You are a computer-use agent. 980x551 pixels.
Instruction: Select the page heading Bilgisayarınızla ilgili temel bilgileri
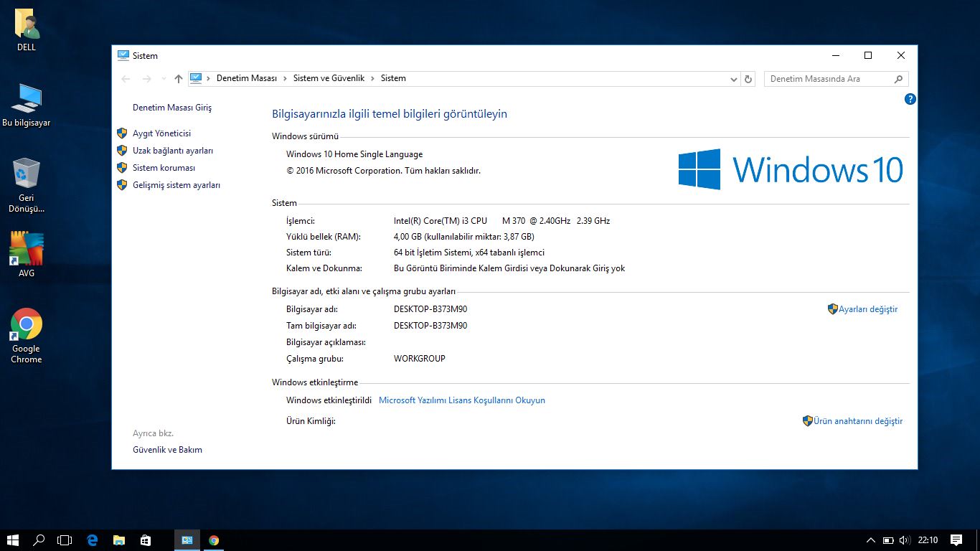390,114
